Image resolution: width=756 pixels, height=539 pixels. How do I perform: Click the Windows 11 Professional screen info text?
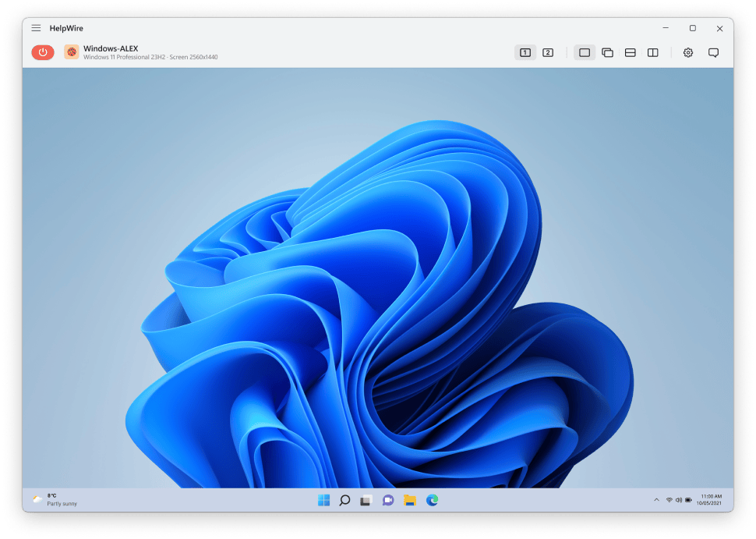coord(150,57)
